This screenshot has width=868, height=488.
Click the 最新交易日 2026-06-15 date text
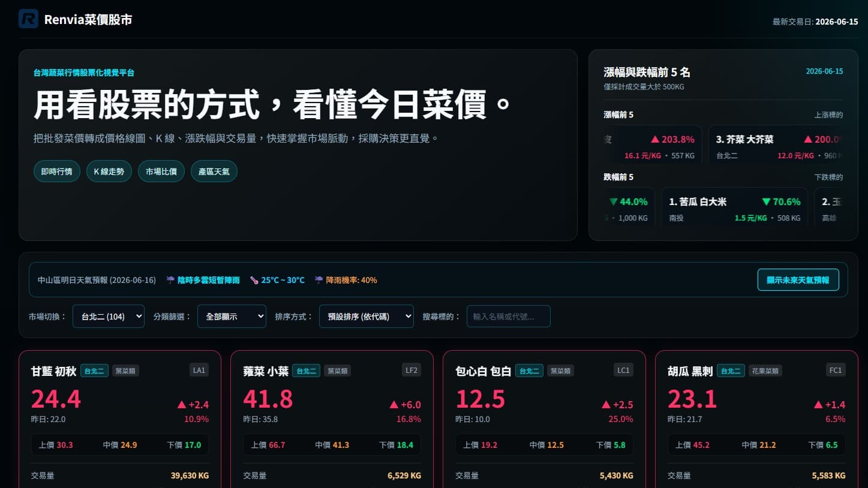815,22
